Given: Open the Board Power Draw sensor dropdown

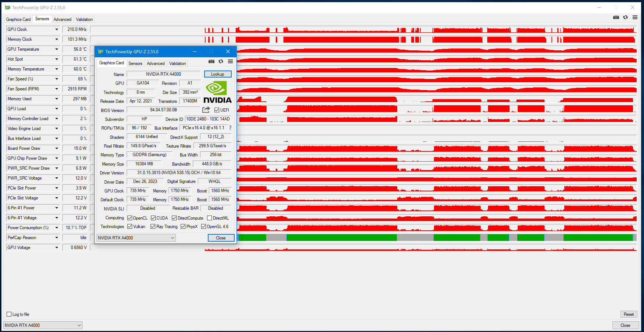Looking at the screenshot, I should [57, 148].
